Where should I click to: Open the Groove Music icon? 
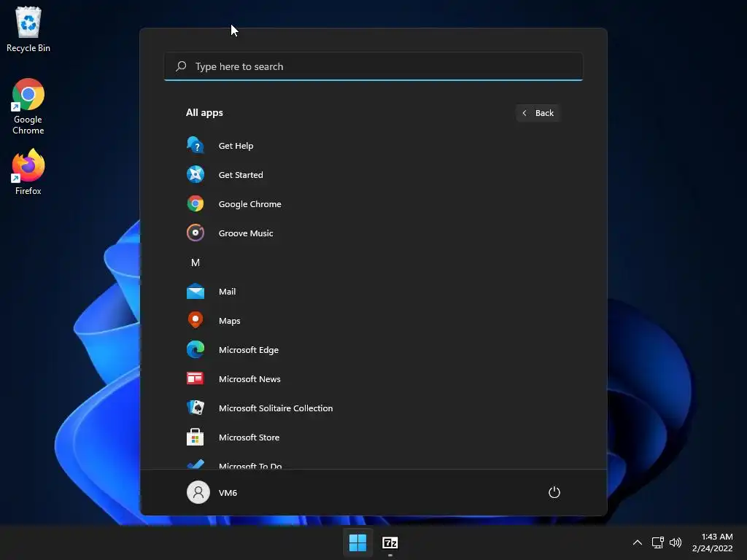pos(196,233)
